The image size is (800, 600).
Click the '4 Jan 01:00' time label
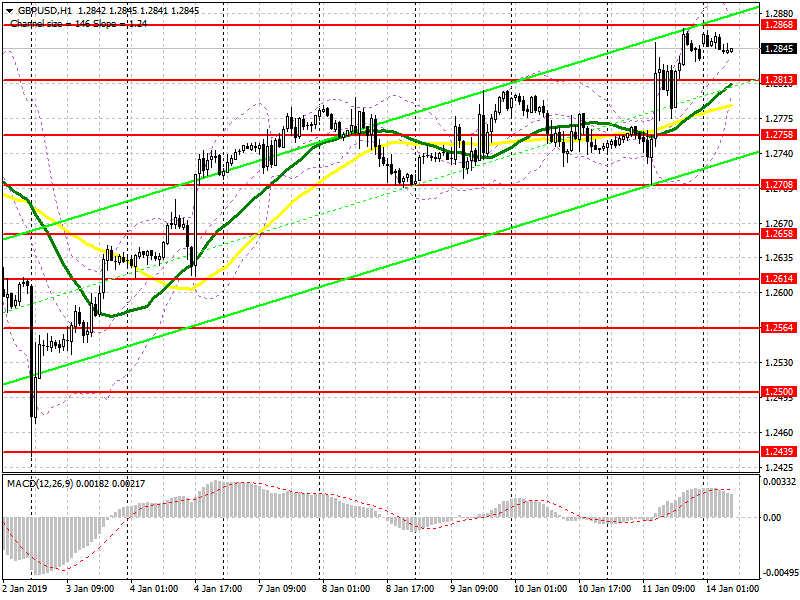pyautogui.click(x=154, y=589)
